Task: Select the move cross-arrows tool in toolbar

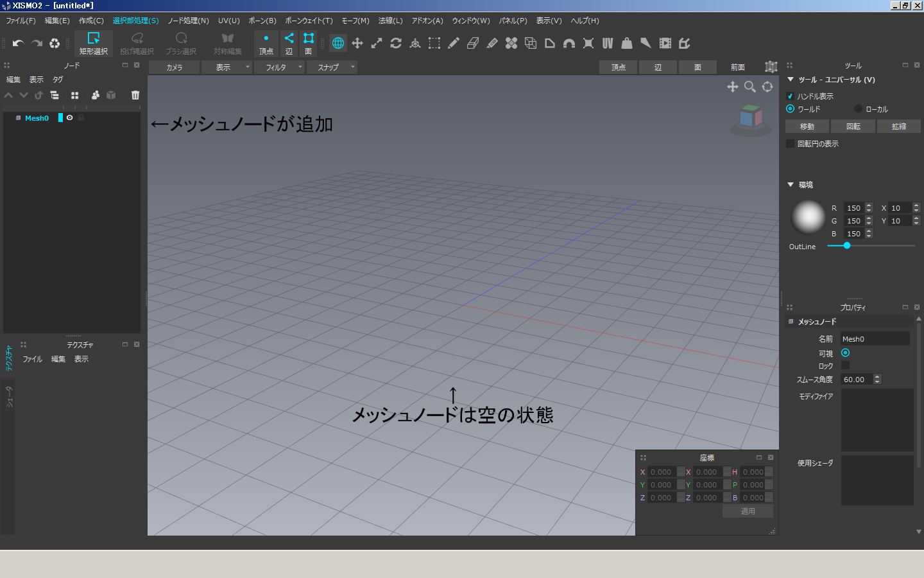Action: [357, 43]
